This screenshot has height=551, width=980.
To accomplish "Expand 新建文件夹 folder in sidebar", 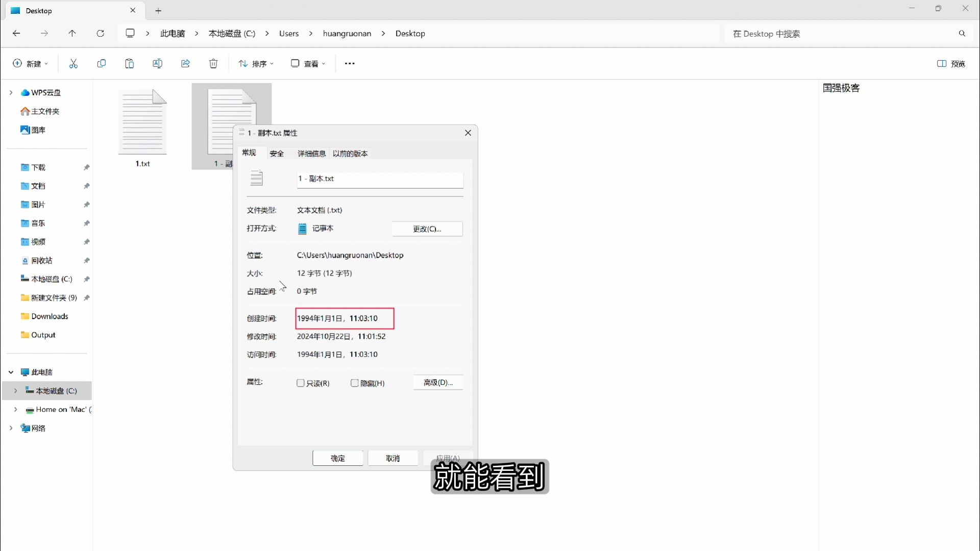I will coord(11,297).
